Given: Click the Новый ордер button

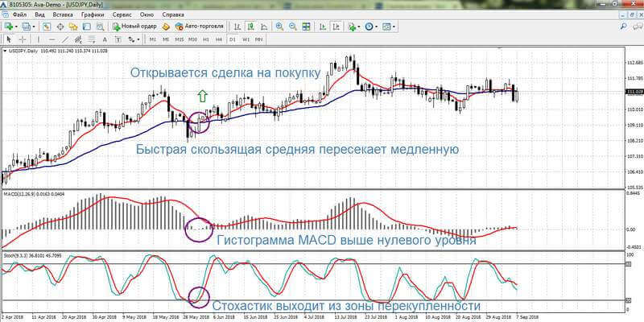Looking at the screenshot, I should (134, 27).
